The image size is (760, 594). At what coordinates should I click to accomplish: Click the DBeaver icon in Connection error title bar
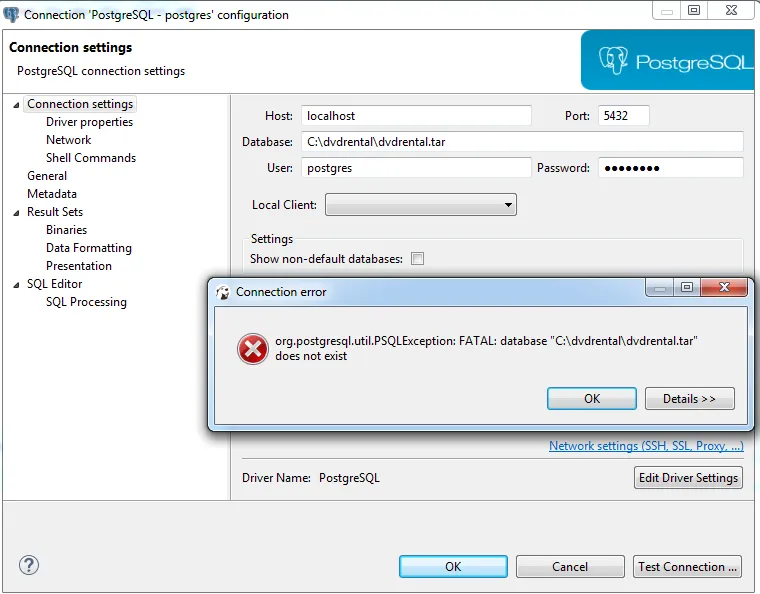[x=223, y=292]
